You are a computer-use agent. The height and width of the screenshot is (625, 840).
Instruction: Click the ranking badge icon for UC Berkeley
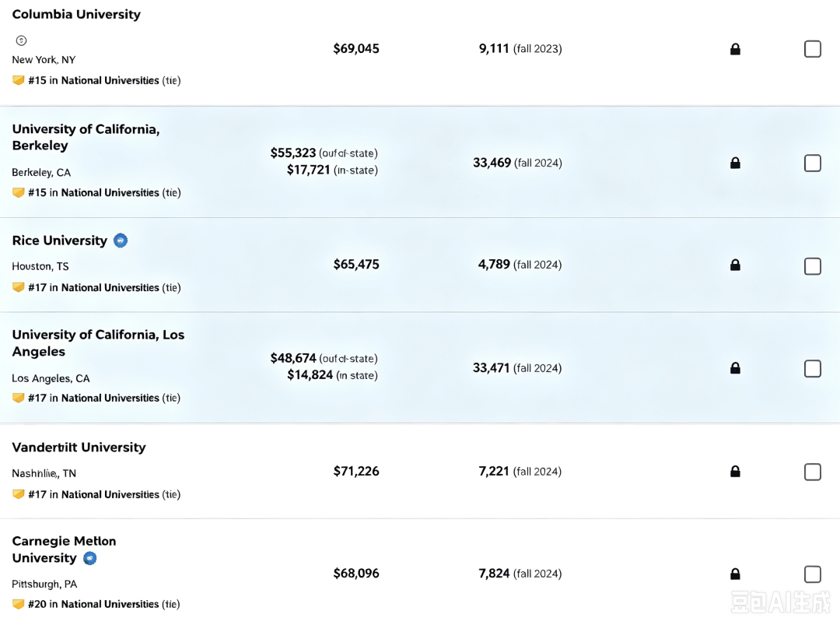(x=18, y=192)
